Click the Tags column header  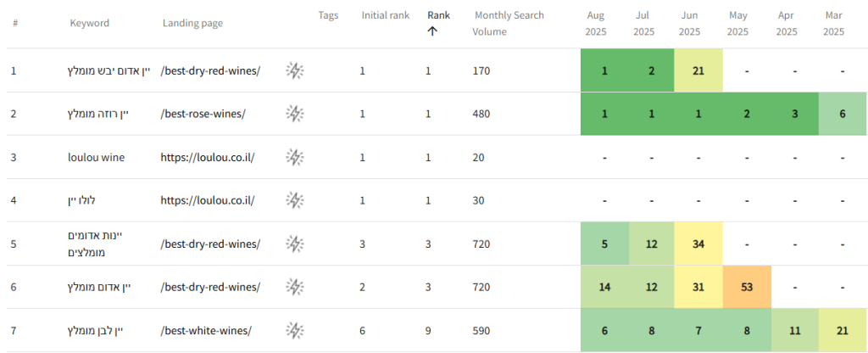pos(328,15)
